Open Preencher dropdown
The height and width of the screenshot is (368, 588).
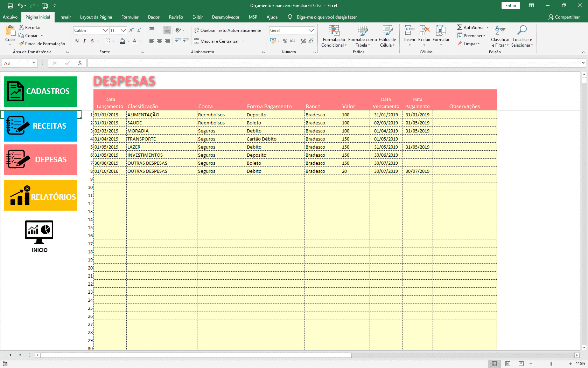point(471,35)
